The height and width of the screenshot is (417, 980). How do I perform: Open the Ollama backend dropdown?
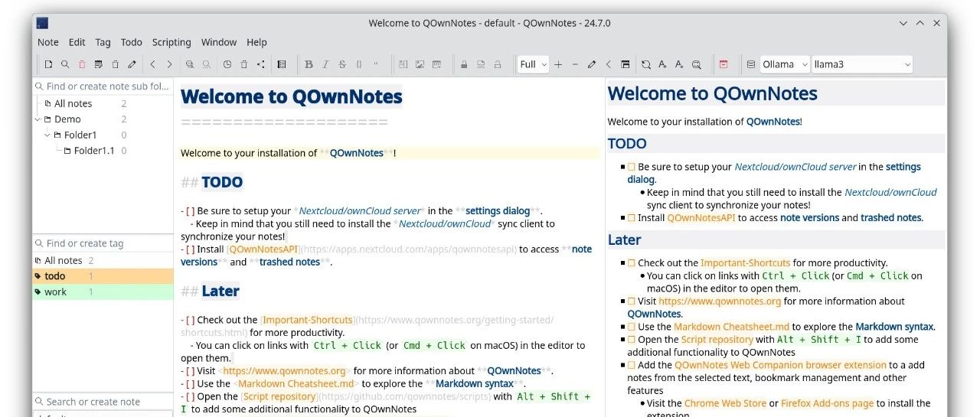coord(785,64)
